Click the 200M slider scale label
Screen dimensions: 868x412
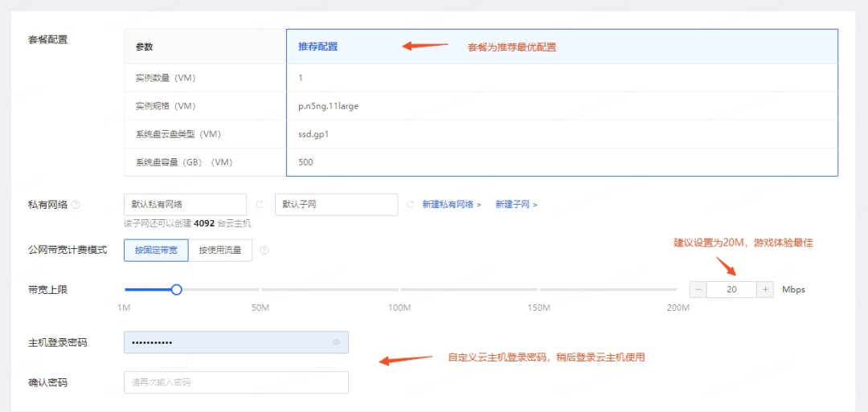[678, 308]
